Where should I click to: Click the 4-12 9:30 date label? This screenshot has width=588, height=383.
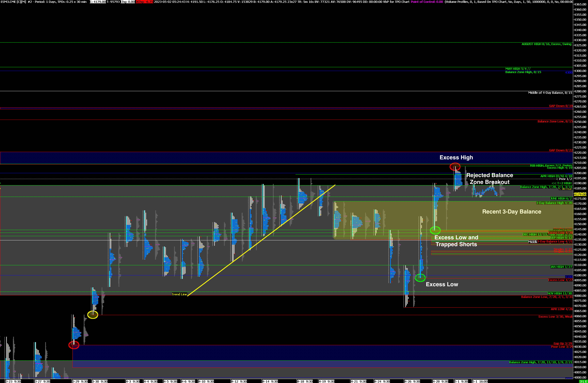239,381
